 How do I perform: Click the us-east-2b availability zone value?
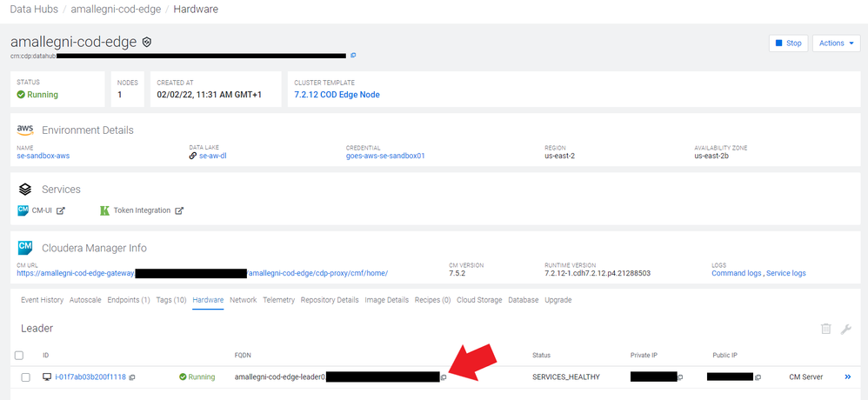coord(712,156)
